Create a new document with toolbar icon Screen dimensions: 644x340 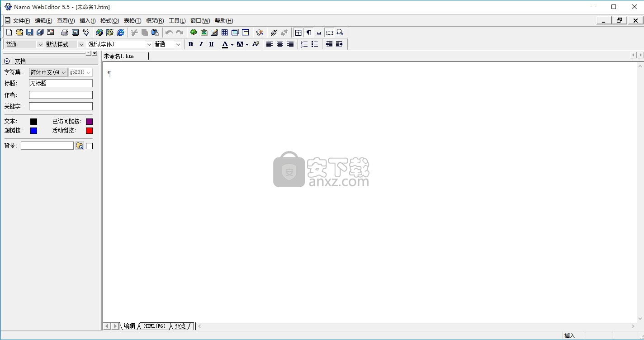tap(9, 32)
